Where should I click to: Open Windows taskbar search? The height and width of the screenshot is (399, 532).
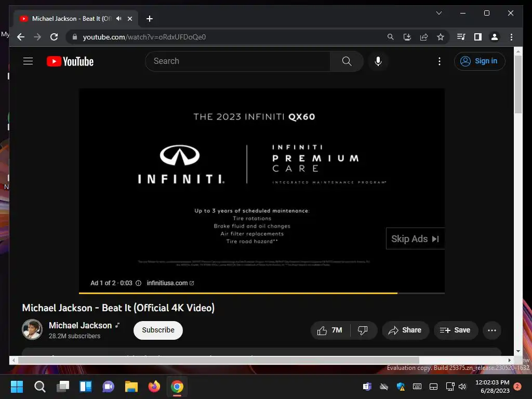(x=39, y=387)
